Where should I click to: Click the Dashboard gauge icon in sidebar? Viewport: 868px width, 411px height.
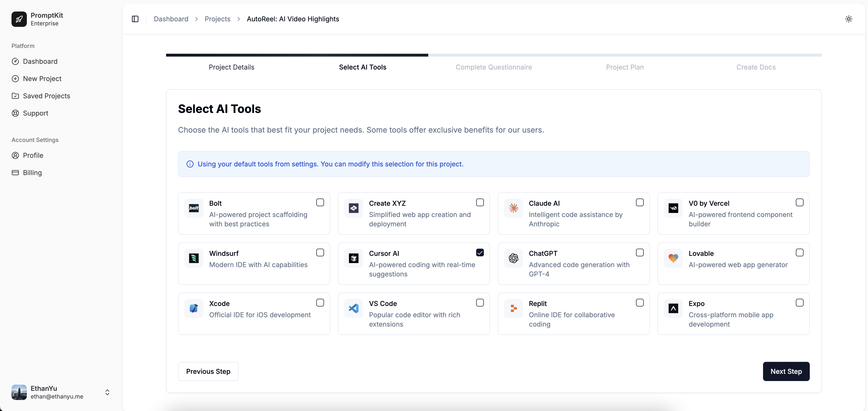pos(15,61)
